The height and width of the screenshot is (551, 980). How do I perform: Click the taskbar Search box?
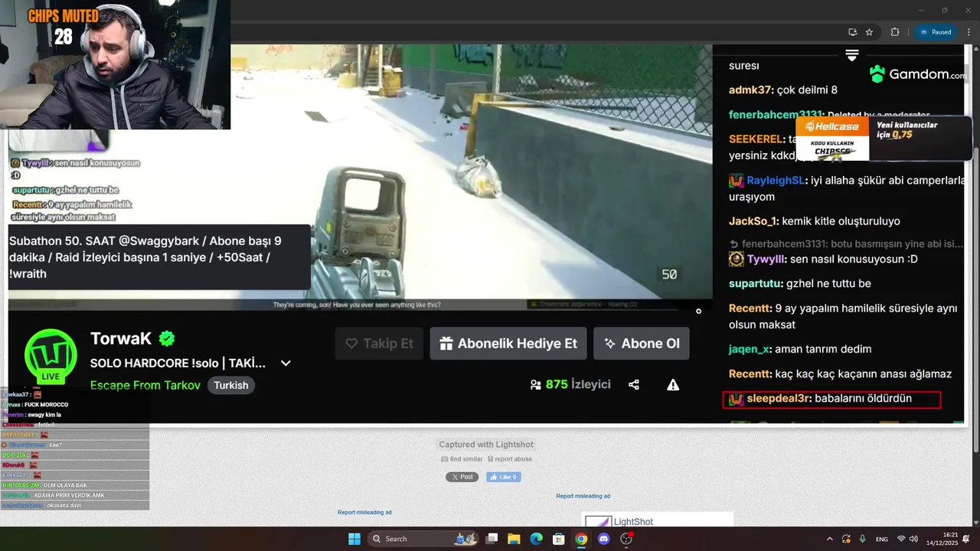(423, 539)
